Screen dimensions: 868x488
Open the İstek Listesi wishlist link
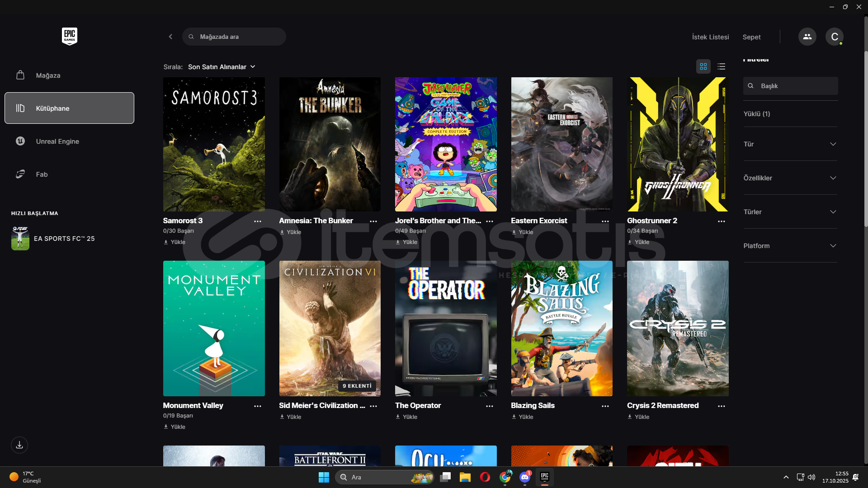pos(710,37)
